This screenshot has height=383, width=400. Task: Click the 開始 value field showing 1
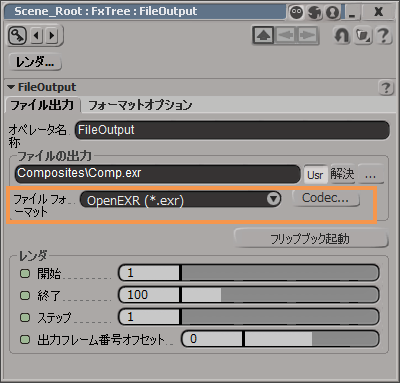tap(149, 273)
